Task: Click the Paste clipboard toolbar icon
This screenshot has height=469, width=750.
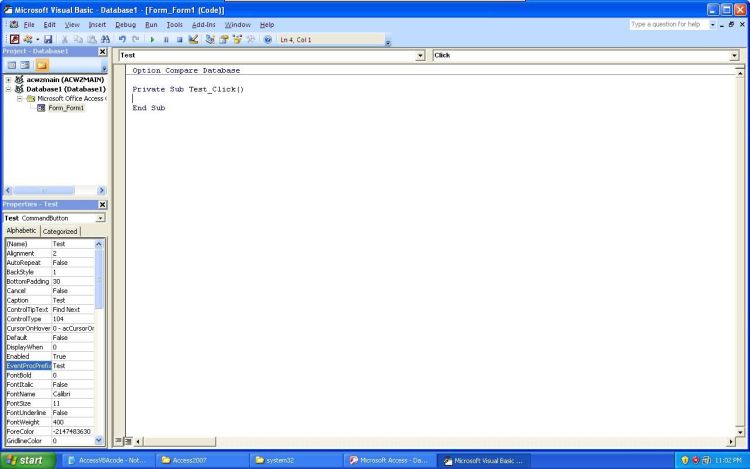Action: click(92, 39)
